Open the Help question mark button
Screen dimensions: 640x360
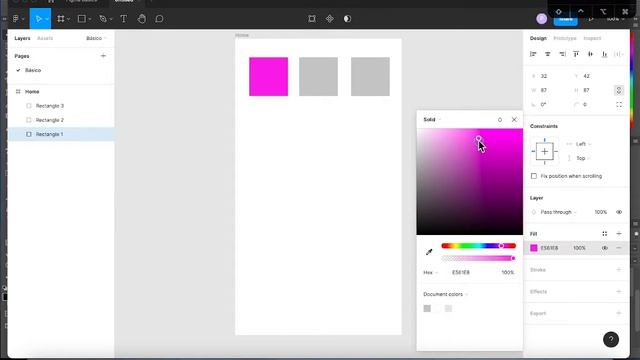(611, 339)
